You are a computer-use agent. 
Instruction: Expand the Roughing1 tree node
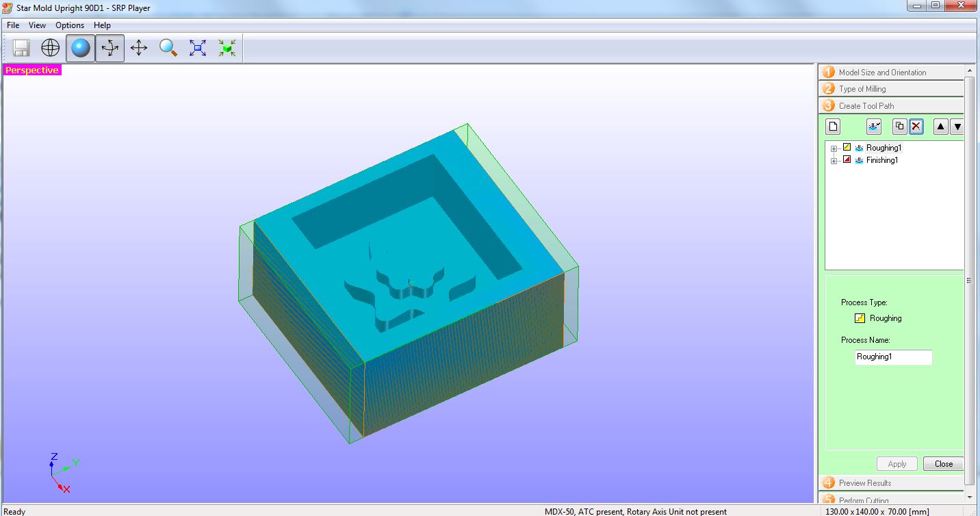click(834, 149)
